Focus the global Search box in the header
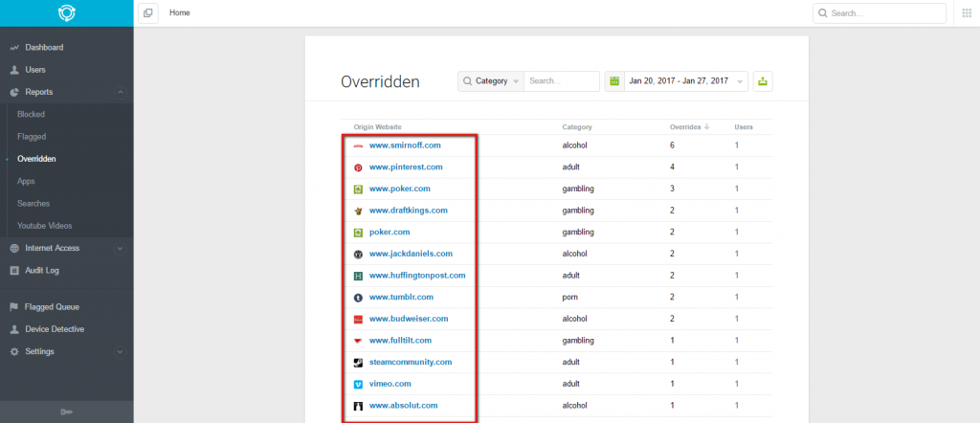The width and height of the screenshot is (980, 423). [x=880, y=13]
